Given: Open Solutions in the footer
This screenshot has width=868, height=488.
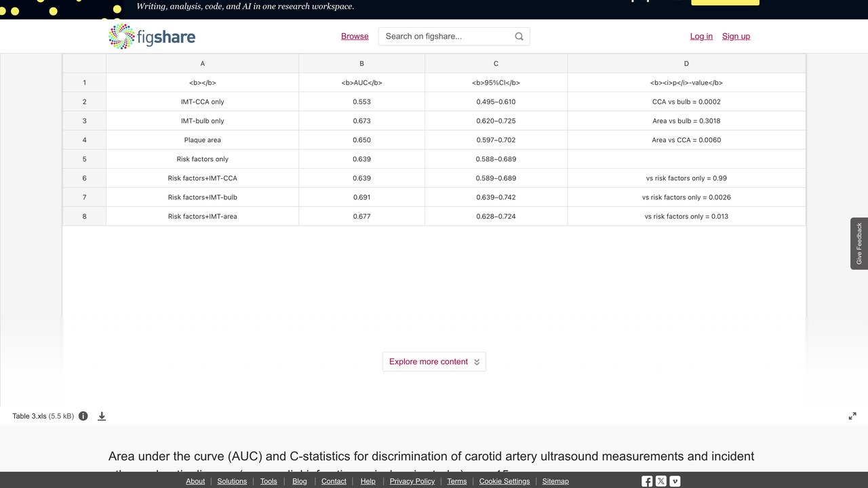Looking at the screenshot, I should (x=232, y=481).
